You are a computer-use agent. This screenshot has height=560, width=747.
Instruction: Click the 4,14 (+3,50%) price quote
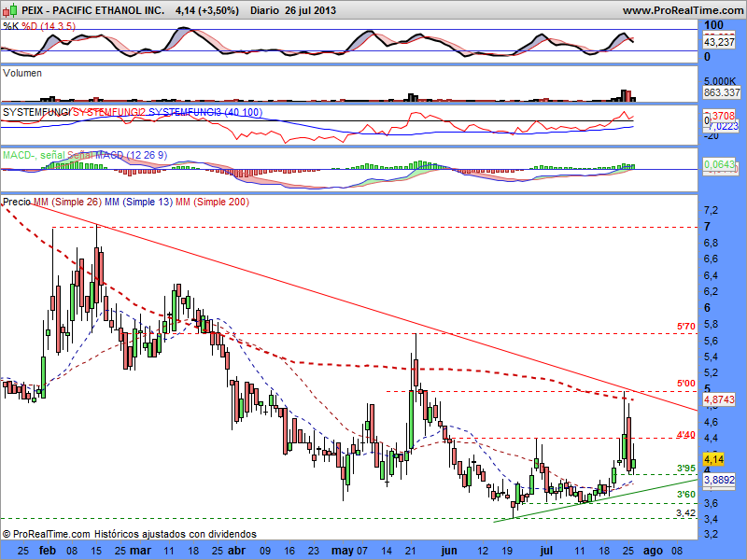(x=207, y=10)
